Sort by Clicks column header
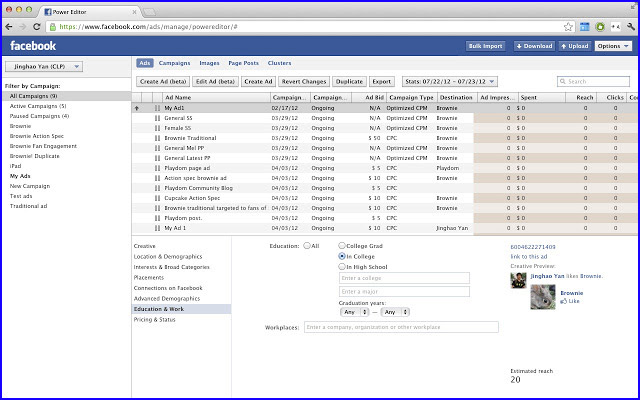This screenshot has width=640, height=400. pyautogui.click(x=612, y=98)
